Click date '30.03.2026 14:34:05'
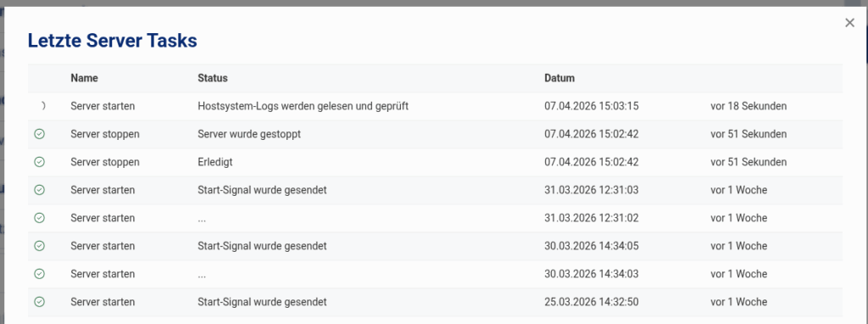Image resolution: width=868 pixels, height=324 pixels. [591, 246]
